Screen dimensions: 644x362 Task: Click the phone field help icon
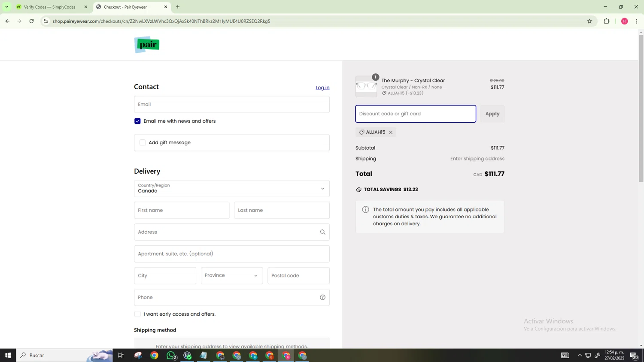[x=322, y=297]
